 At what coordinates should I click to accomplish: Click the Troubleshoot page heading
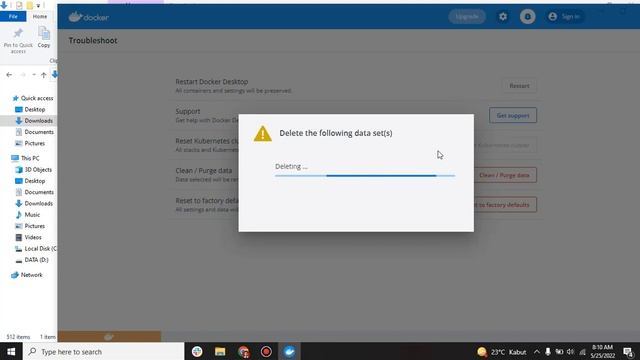coord(93,40)
